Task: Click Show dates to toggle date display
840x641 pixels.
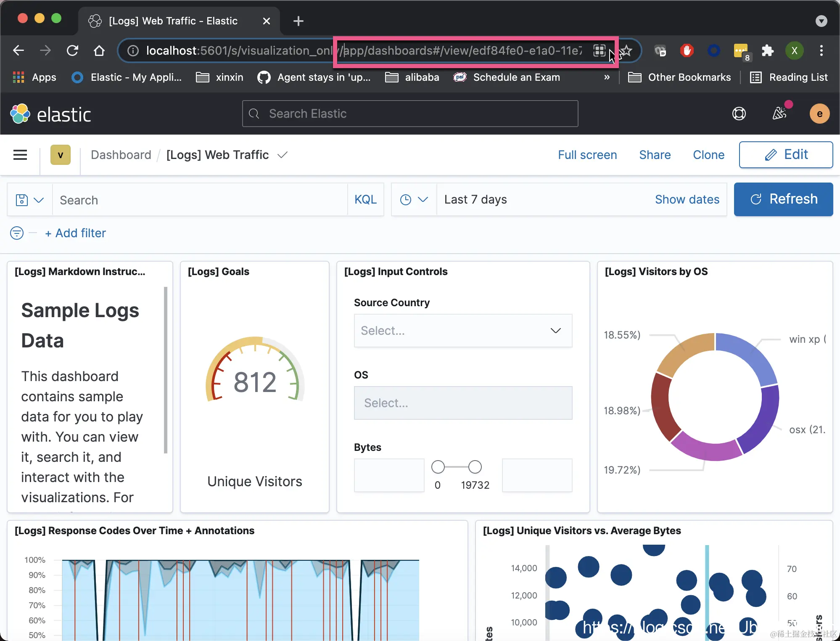Action: tap(687, 200)
